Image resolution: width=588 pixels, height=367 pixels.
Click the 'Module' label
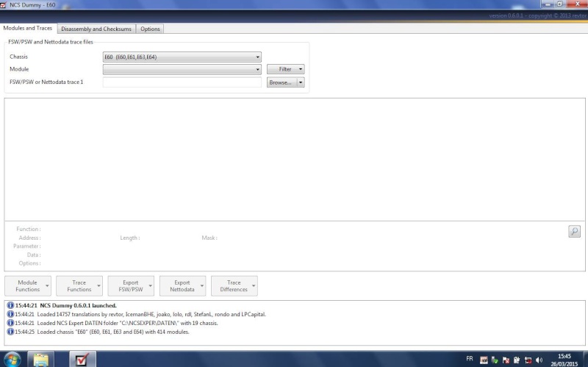click(x=19, y=69)
